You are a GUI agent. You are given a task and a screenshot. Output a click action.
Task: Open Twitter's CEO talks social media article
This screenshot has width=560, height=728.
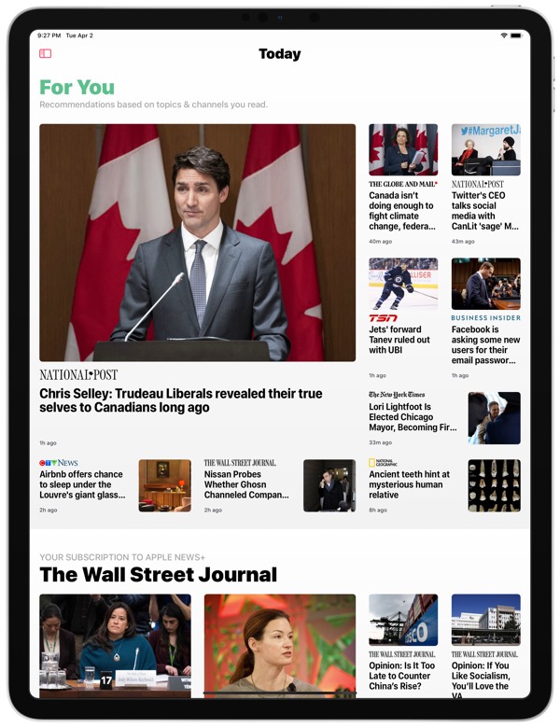pyautogui.click(x=484, y=211)
